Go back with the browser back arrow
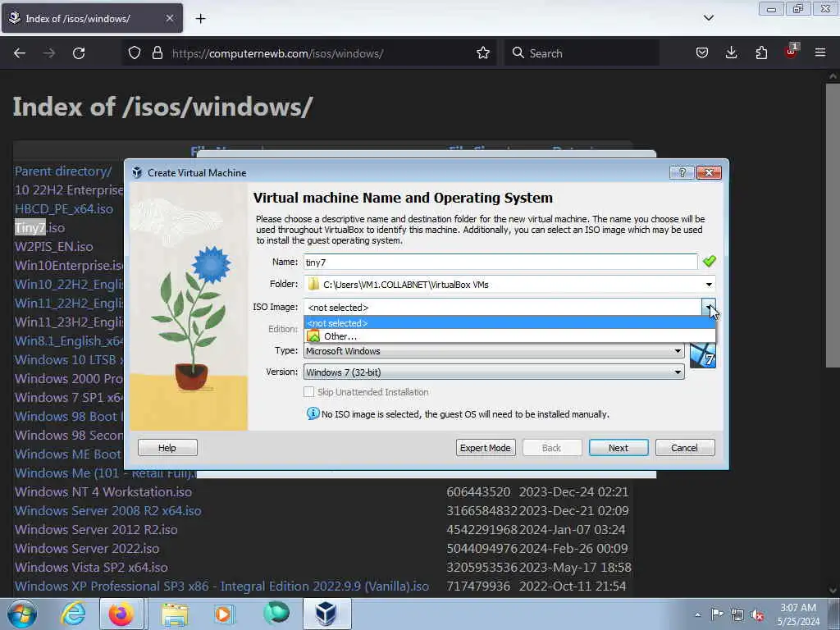 tap(20, 53)
